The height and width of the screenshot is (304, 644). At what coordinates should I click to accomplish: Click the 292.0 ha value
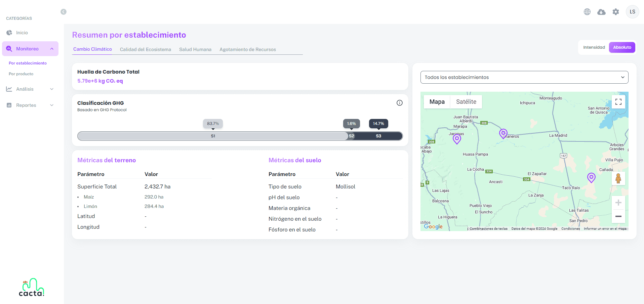(154, 197)
